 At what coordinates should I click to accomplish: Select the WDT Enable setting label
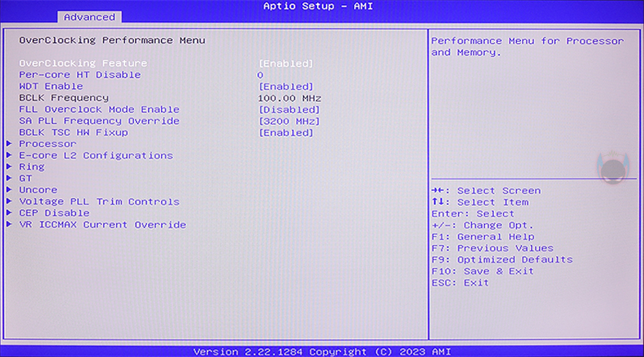(51, 86)
